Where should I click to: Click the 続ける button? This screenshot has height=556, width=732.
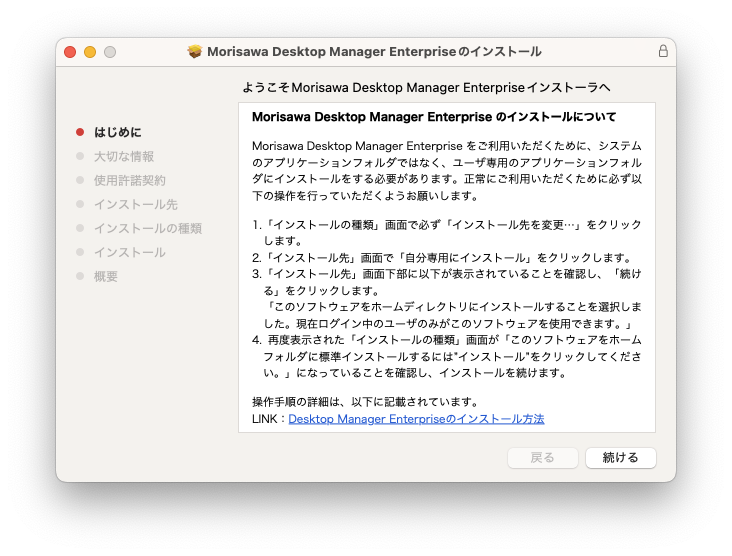tap(620, 457)
